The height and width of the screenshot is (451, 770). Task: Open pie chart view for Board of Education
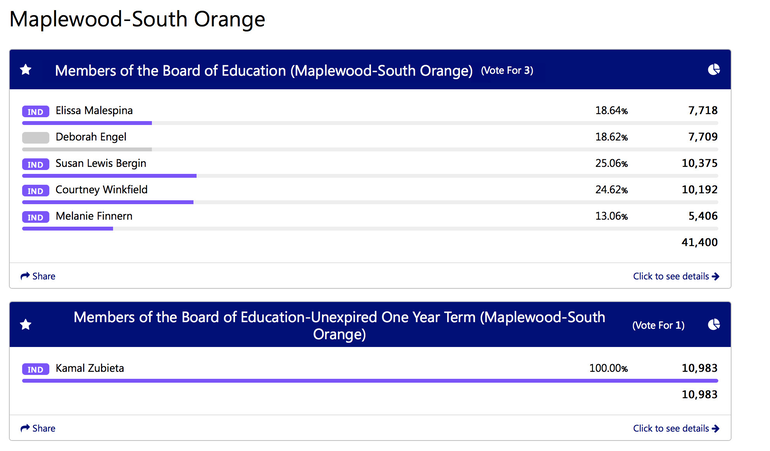pos(714,70)
